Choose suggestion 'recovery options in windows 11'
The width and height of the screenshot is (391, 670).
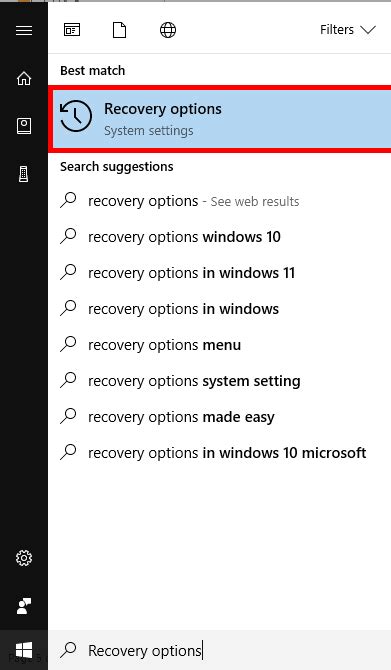coord(220,273)
